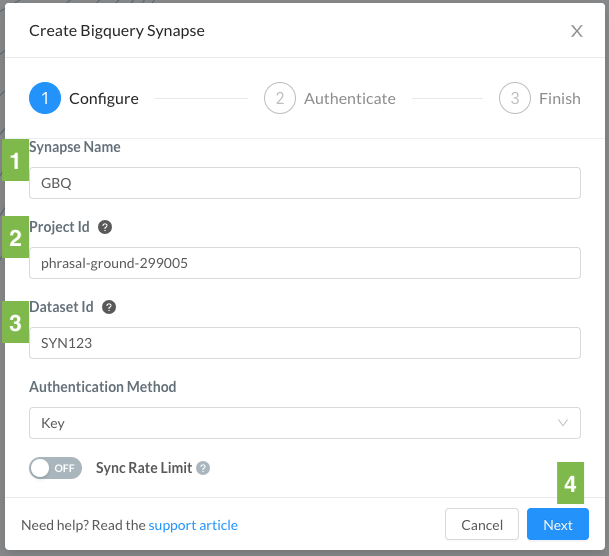Go to the Authenticate step label

350,99
